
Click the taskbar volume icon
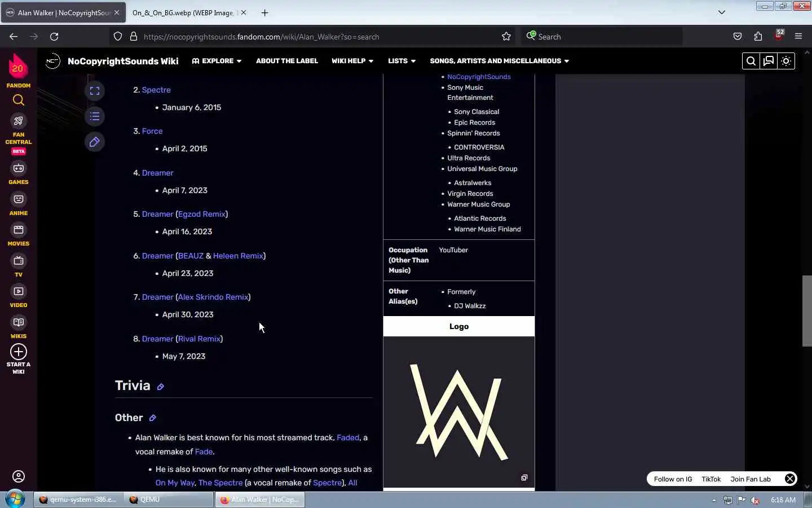(756, 500)
